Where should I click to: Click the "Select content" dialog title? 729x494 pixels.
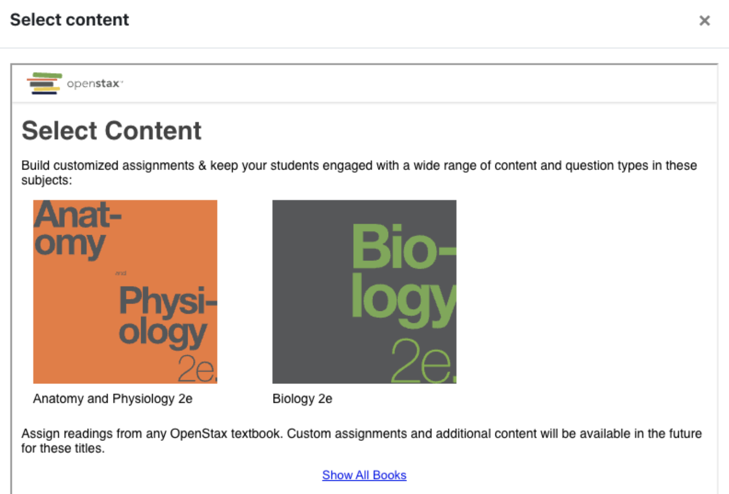pyautogui.click(x=69, y=20)
